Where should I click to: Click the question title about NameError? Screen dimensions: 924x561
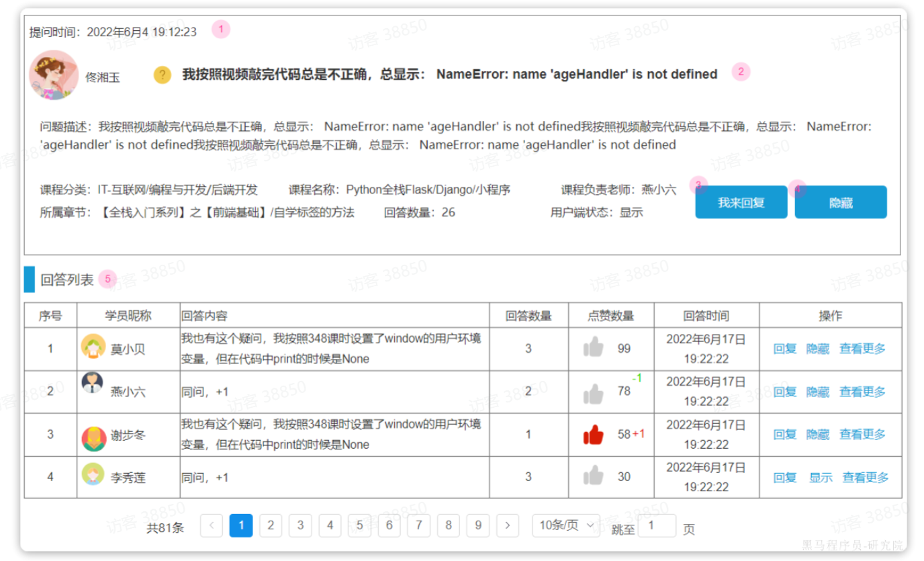pos(449,75)
